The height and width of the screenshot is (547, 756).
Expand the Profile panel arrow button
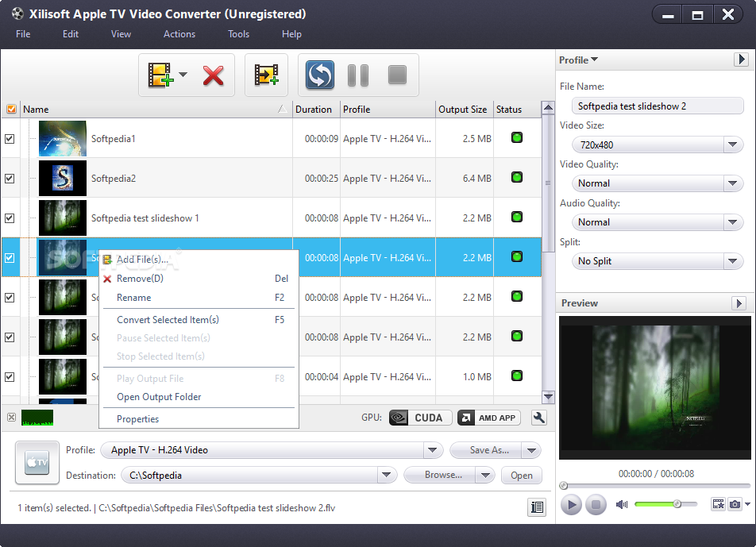741,60
